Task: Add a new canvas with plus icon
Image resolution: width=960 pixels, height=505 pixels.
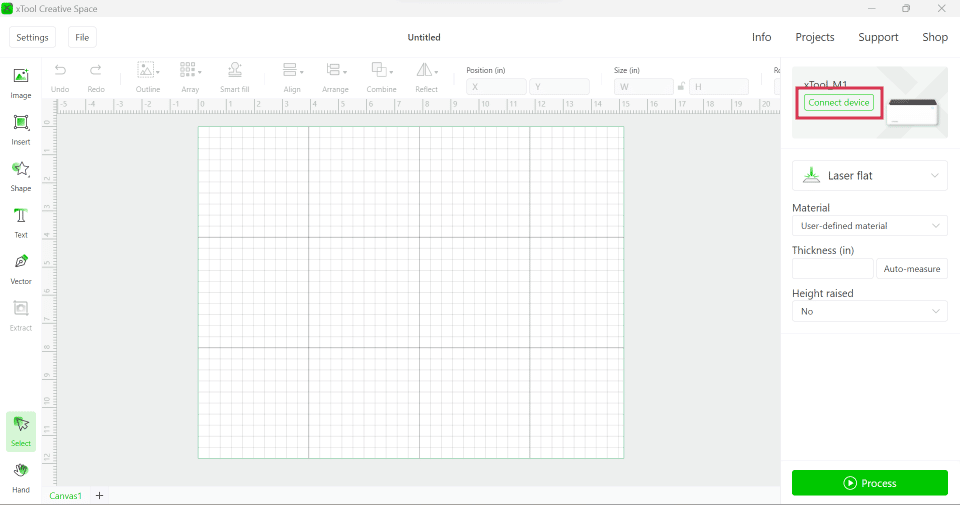Action: [x=99, y=495]
